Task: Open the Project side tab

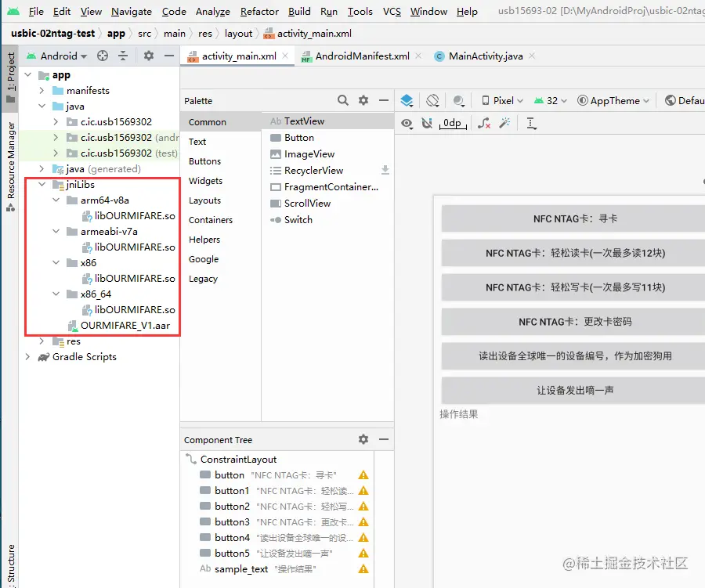Action: pos(11,78)
